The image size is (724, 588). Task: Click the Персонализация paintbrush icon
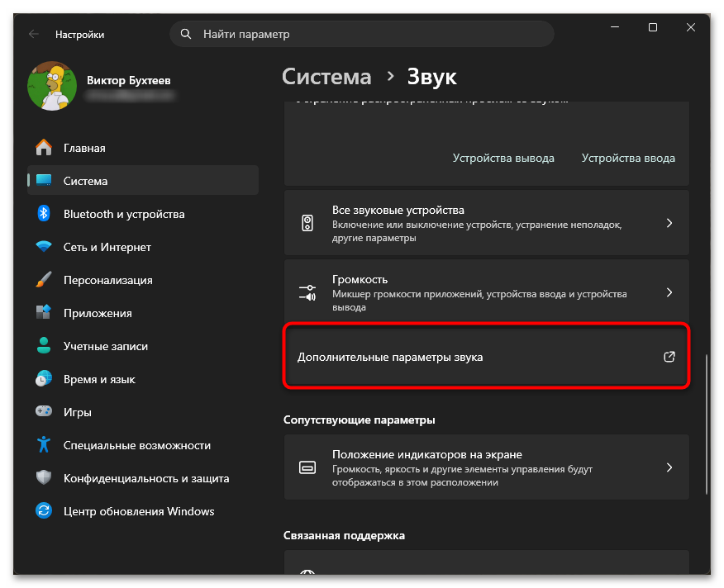(x=44, y=280)
